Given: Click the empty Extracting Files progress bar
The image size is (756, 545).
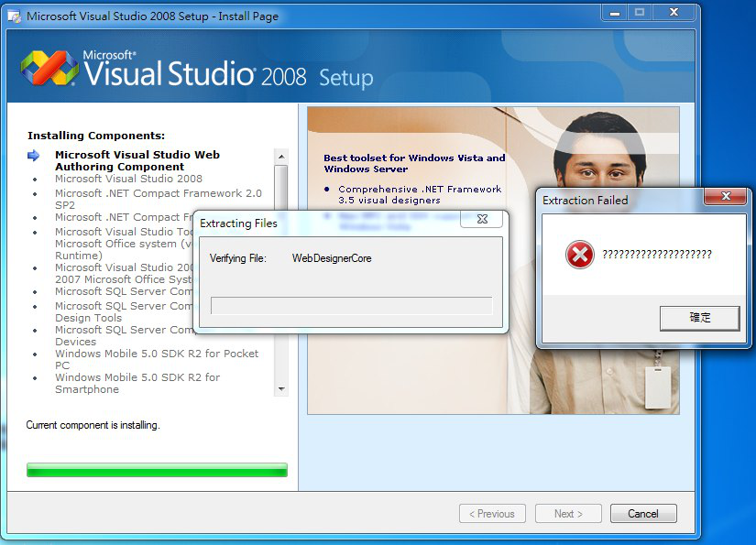Looking at the screenshot, I should (x=352, y=306).
